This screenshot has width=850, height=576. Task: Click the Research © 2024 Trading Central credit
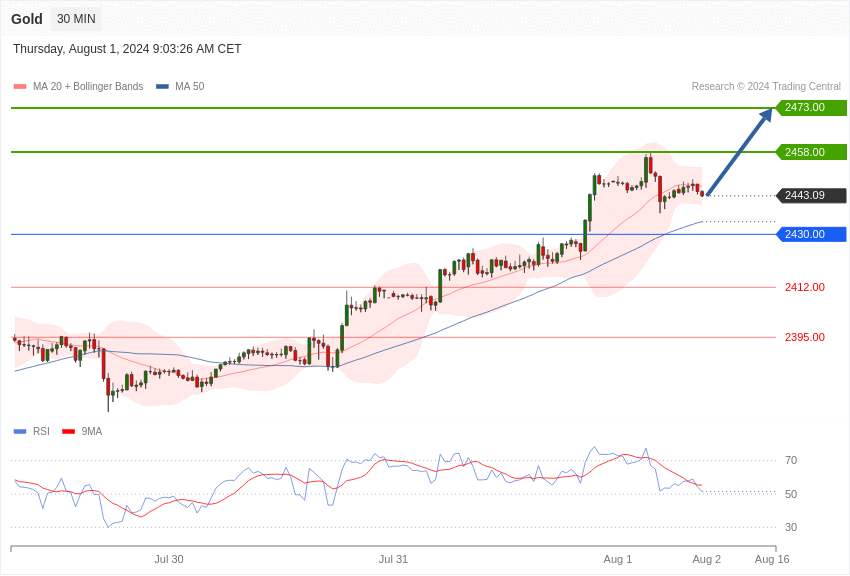click(766, 86)
